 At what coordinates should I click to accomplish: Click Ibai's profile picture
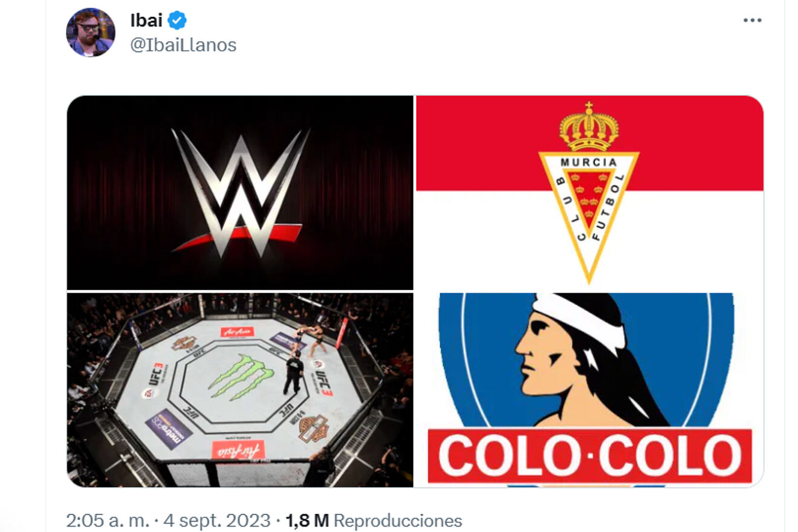click(x=89, y=31)
